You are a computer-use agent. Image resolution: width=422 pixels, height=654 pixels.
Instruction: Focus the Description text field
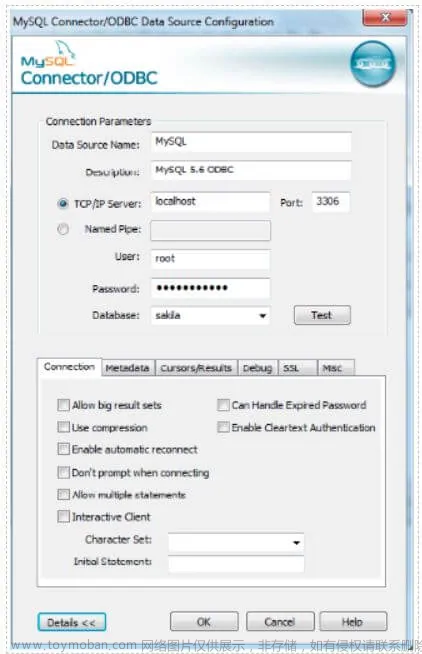(x=251, y=170)
